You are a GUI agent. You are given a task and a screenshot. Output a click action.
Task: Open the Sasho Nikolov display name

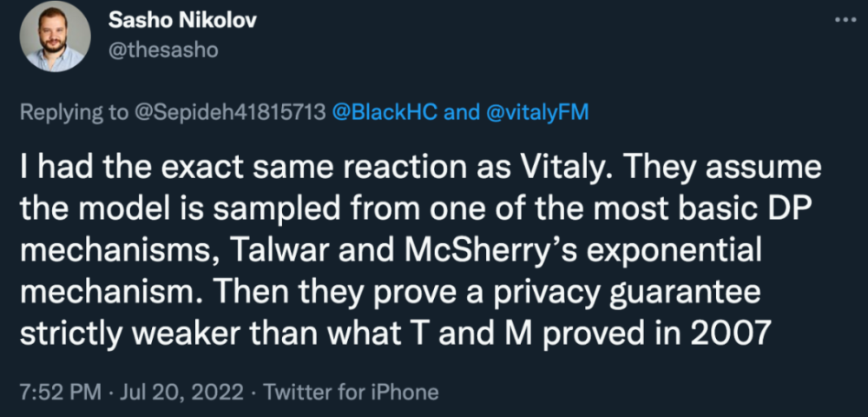[181, 21]
